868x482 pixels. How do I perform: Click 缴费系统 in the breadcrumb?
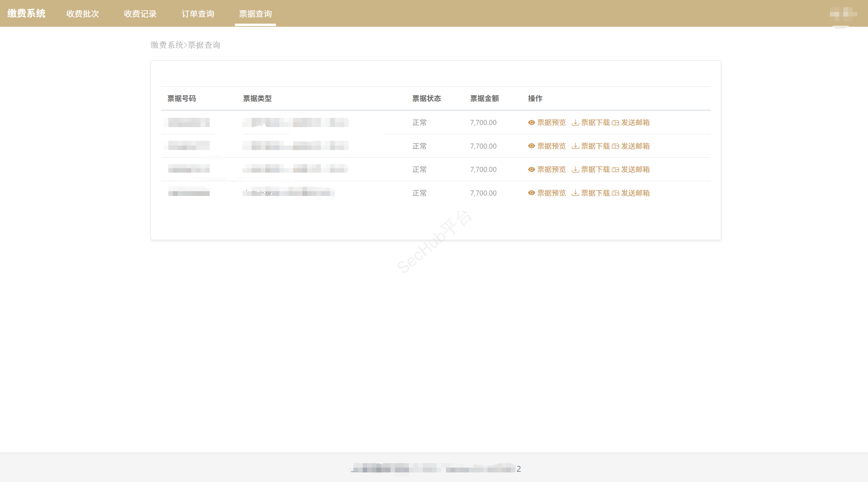click(167, 45)
